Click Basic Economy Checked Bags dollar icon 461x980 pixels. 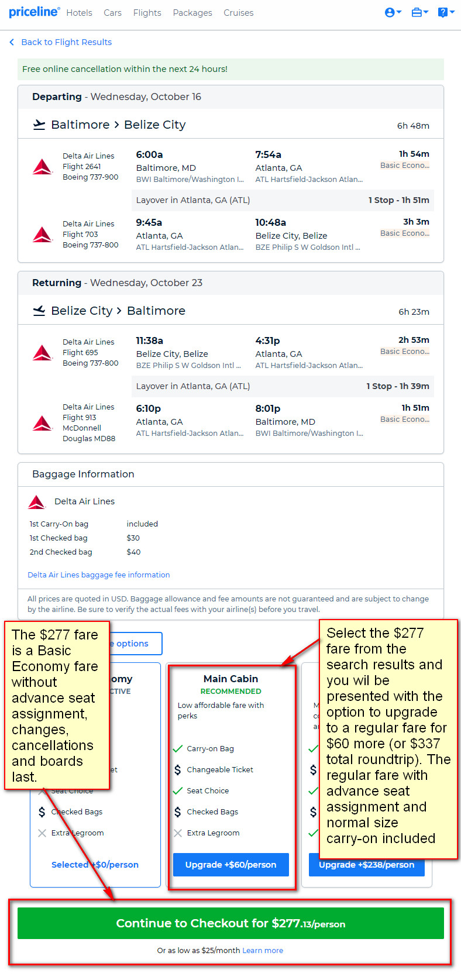click(42, 812)
